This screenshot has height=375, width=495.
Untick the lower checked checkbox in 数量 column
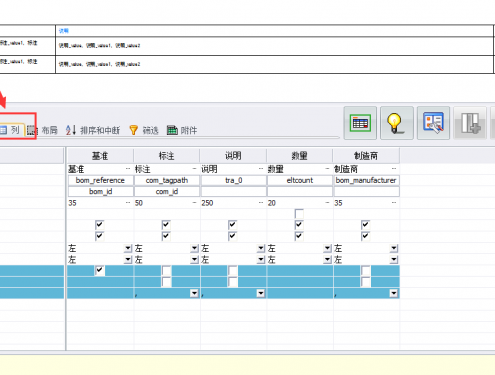tap(299, 236)
